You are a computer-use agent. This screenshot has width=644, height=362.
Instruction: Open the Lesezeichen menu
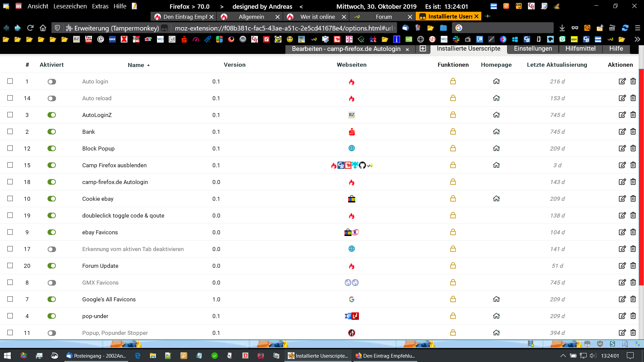click(70, 6)
